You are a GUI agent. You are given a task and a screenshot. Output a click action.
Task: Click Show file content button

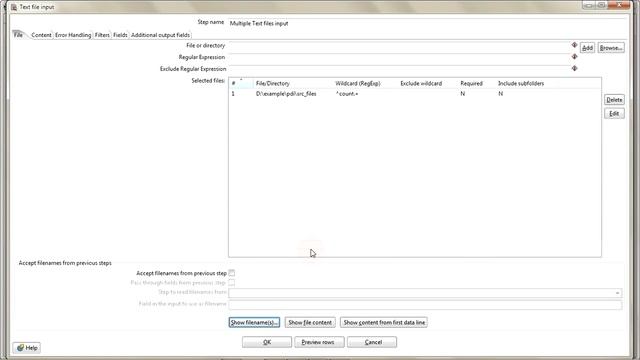coord(310,322)
